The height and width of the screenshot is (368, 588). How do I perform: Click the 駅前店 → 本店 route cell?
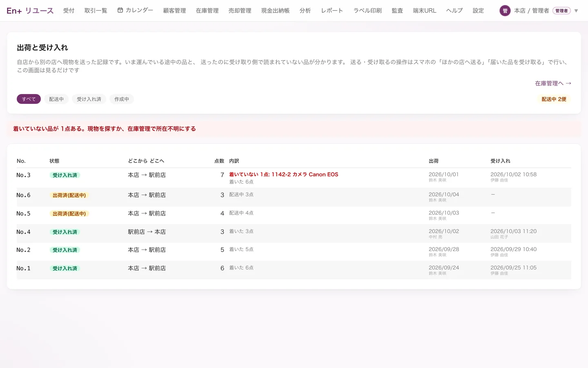coord(147,232)
